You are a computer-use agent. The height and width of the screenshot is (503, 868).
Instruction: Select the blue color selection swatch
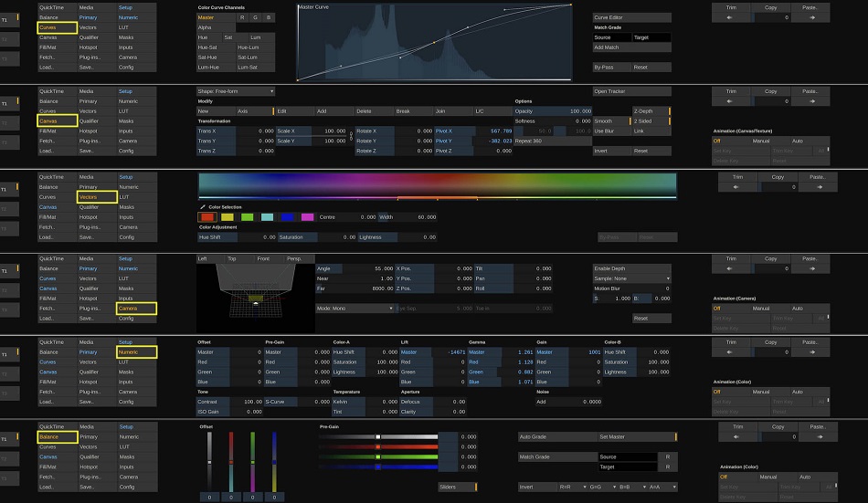tap(287, 217)
